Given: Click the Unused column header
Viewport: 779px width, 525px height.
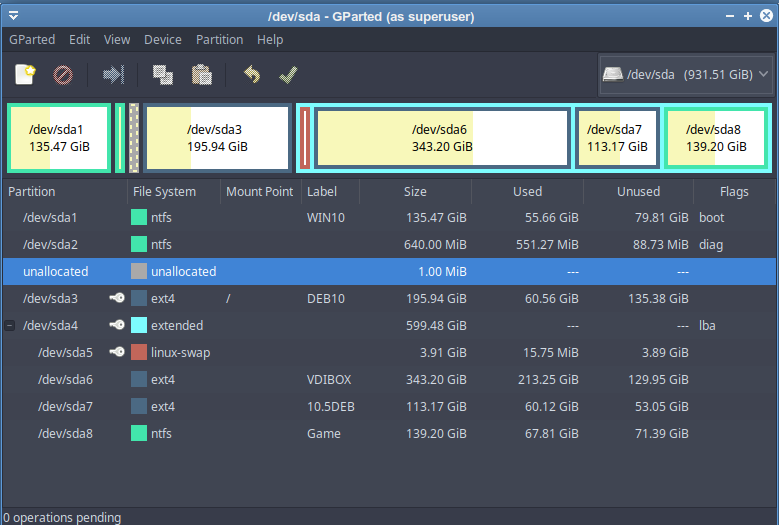Looking at the screenshot, I should point(638,192).
